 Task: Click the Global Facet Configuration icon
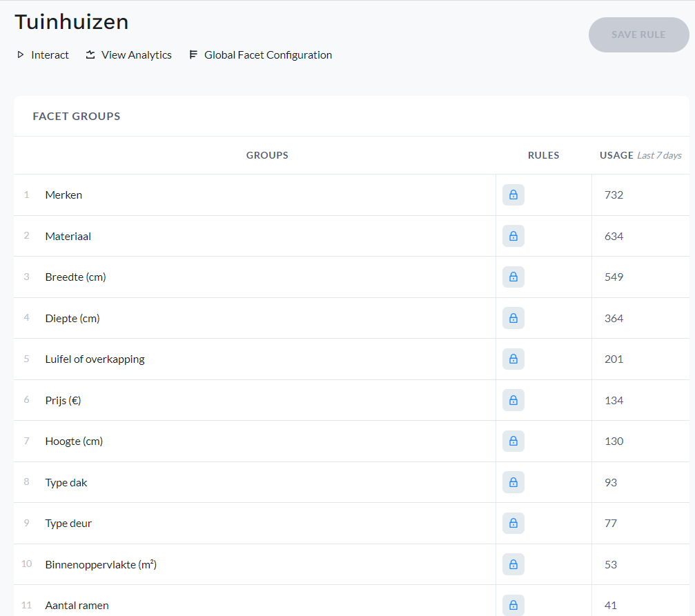click(x=193, y=54)
